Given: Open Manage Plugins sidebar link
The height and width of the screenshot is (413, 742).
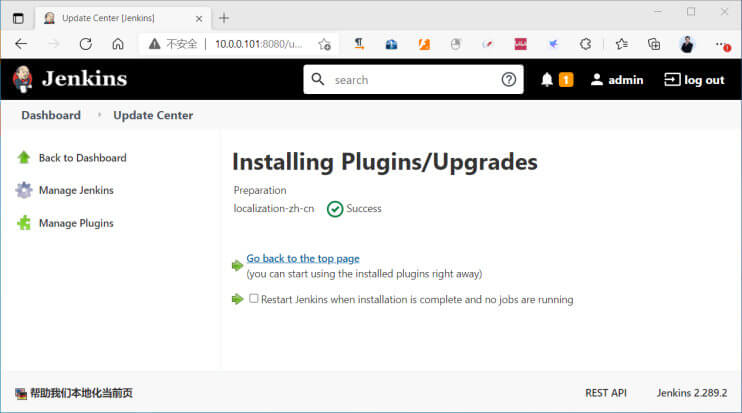Looking at the screenshot, I should 76,223.
